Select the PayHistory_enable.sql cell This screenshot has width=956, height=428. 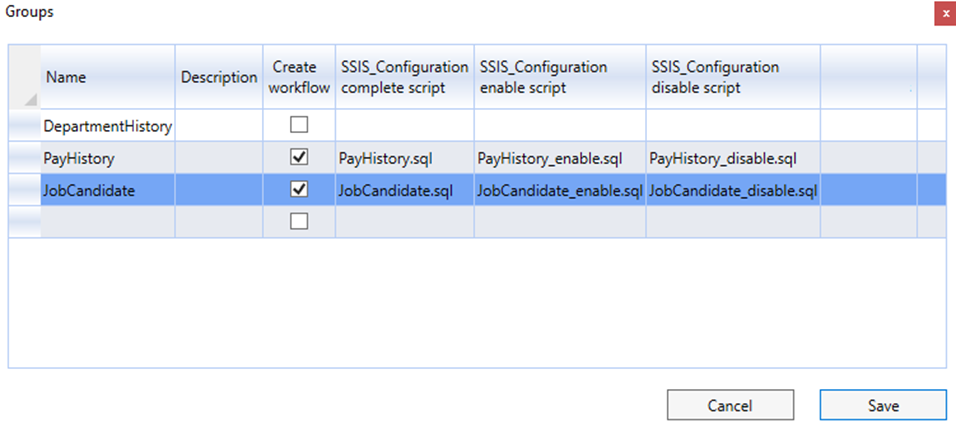560,159
